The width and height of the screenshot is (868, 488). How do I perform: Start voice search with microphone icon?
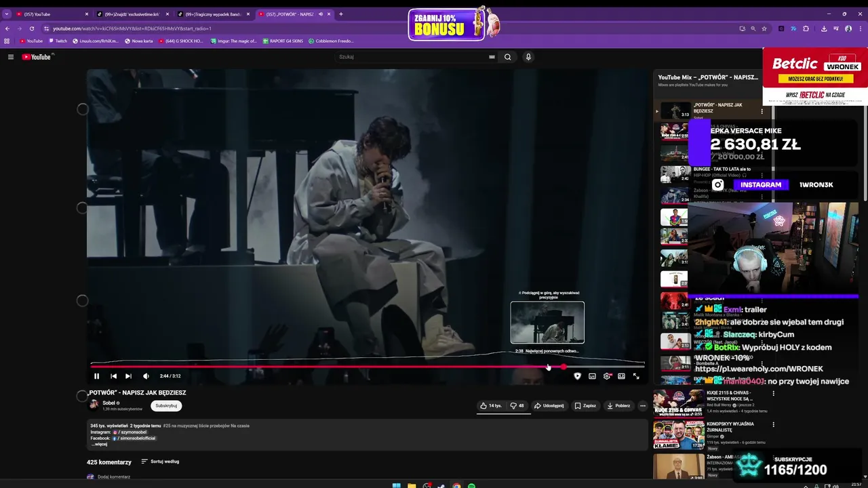528,57
